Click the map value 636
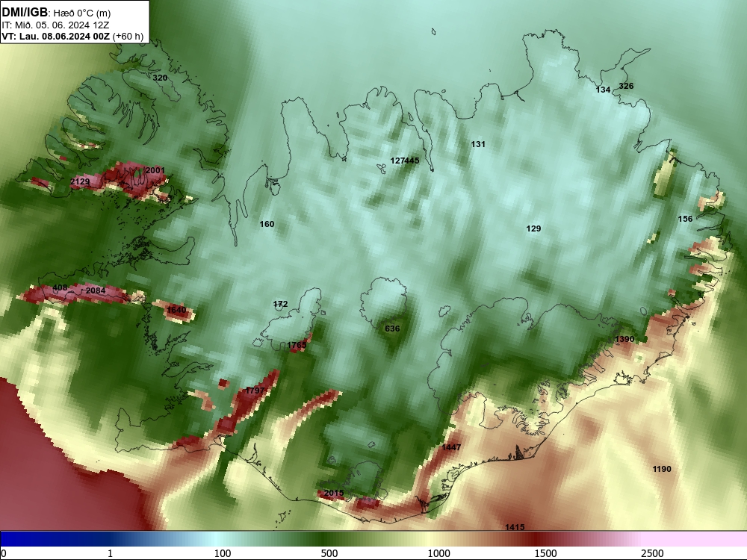Screen dimensions: 747x560 click(392, 329)
